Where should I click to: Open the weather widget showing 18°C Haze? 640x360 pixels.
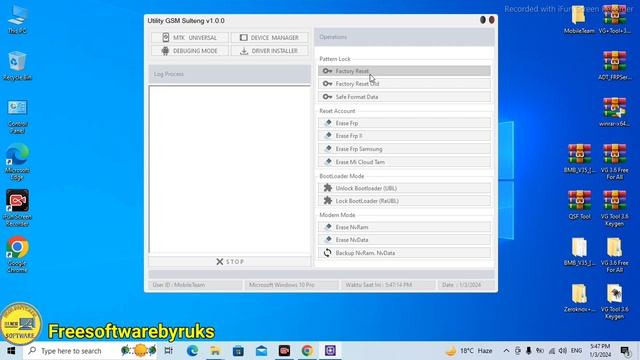(469, 351)
